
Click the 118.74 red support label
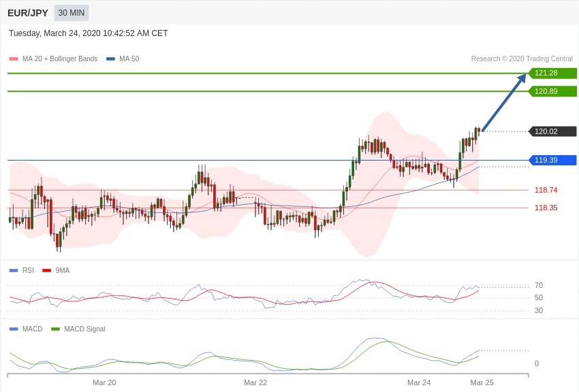click(x=546, y=190)
